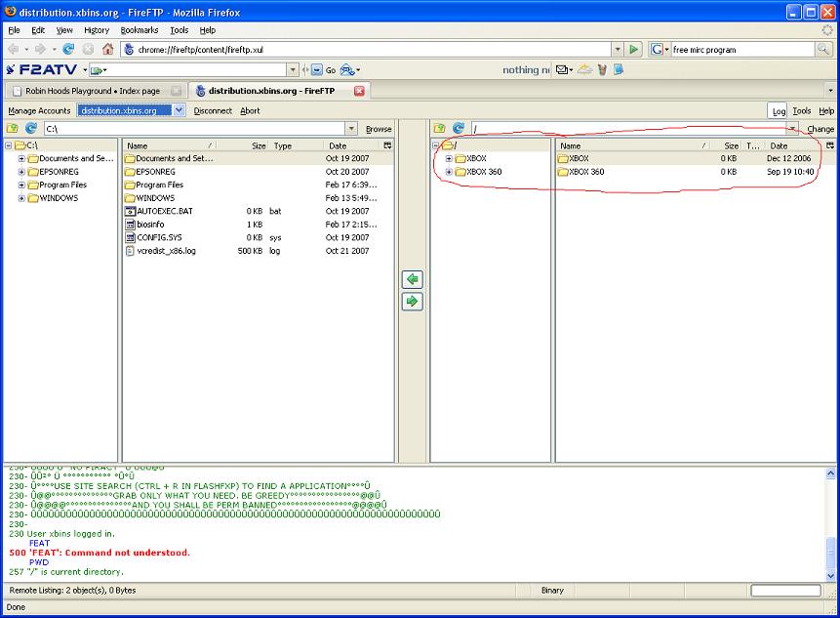Upload files with the right green arrow

coord(412,302)
